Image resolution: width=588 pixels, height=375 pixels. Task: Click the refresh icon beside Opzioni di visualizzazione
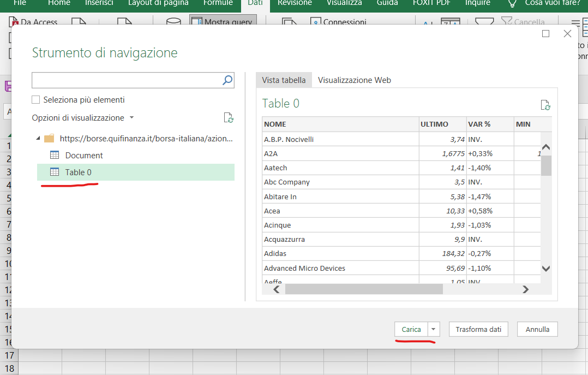click(229, 118)
